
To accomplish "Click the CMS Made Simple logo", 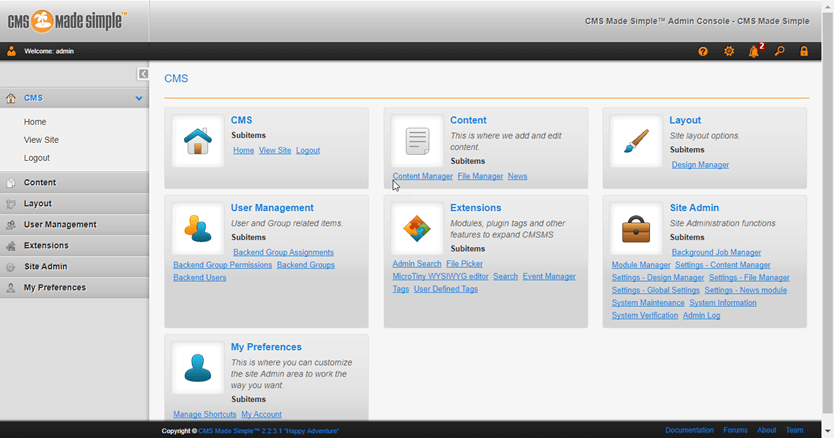I will [67, 21].
